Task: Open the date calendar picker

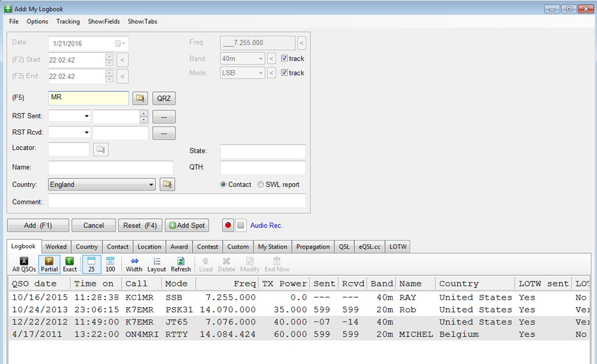Action: click(121, 44)
